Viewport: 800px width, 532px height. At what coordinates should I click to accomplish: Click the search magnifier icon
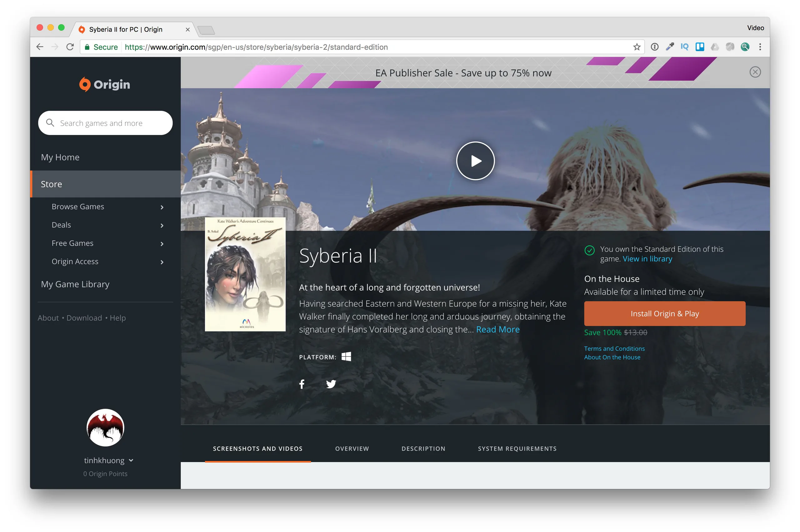[x=50, y=123]
